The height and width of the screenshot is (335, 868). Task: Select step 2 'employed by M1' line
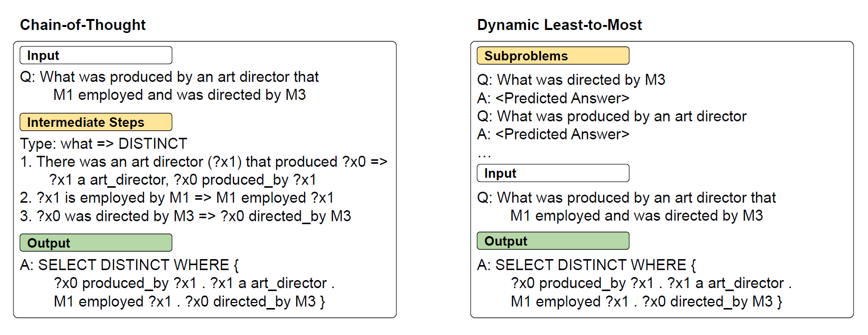[x=177, y=198]
